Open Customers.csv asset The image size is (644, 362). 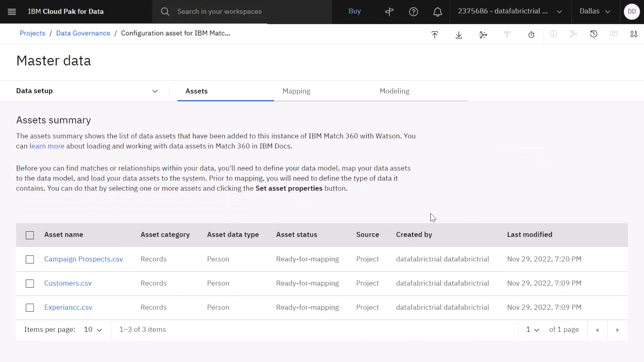(x=68, y=283)
